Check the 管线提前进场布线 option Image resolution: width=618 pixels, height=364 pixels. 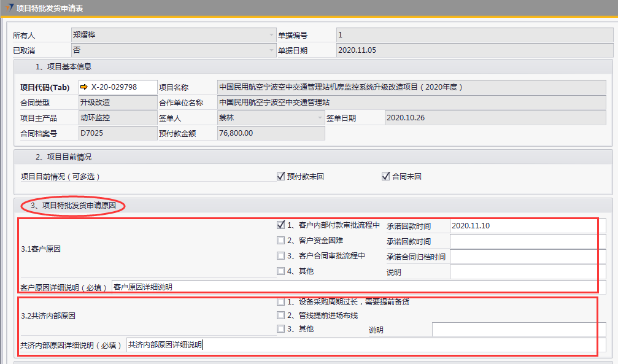281,316
